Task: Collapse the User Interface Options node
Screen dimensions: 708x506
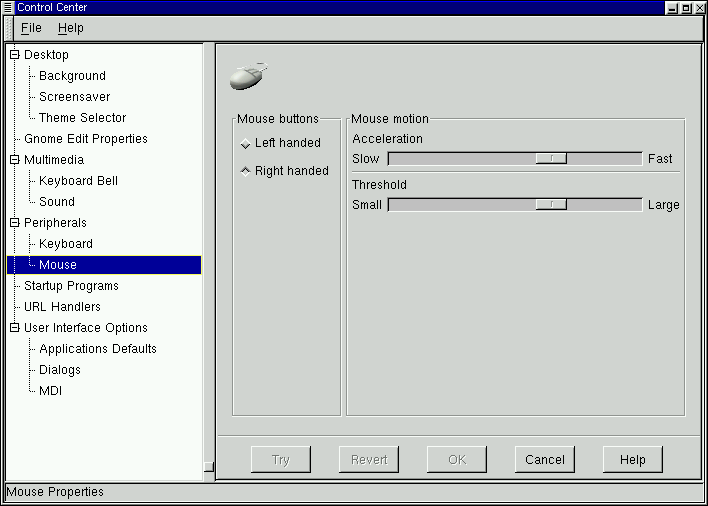Action: (x=15, y=327)
